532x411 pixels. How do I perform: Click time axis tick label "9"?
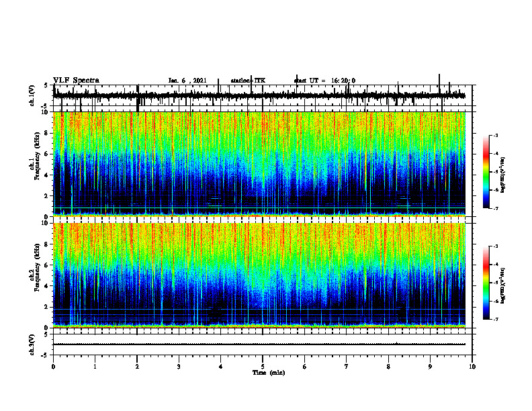[x=430, y=367]
